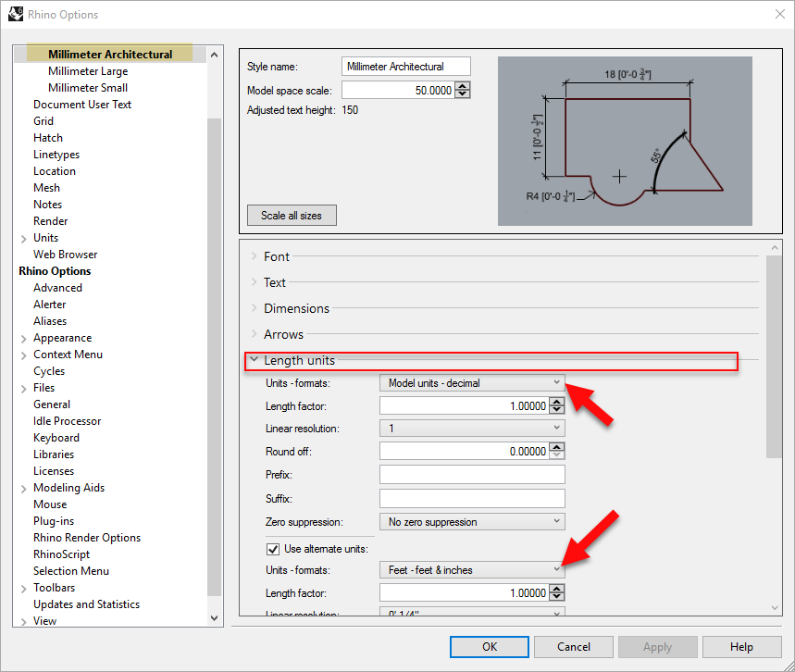Open the Web Browser page
The width and height of the screenshot is (795, 672).
pos(65,255)
